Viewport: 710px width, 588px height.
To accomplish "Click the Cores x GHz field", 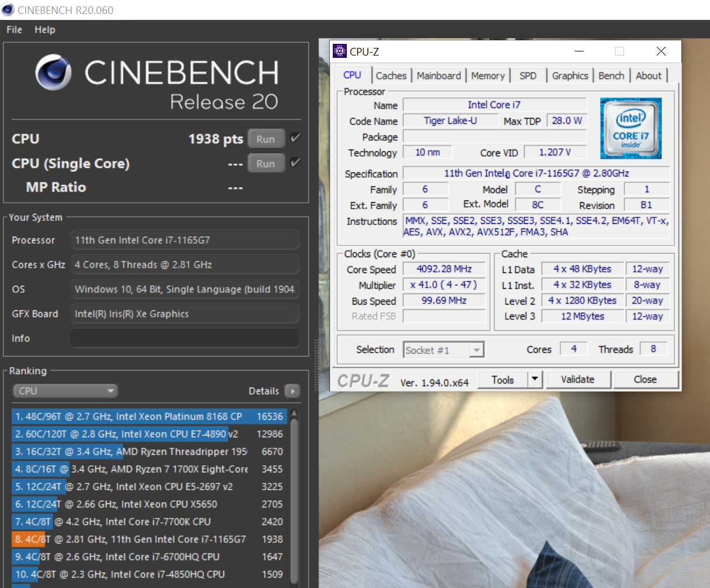I will (185, 265).
